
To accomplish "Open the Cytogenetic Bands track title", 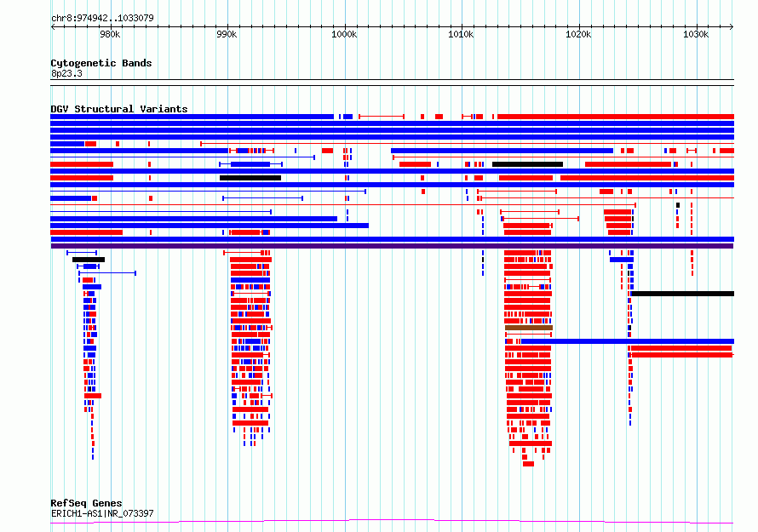I will point(101,63).
